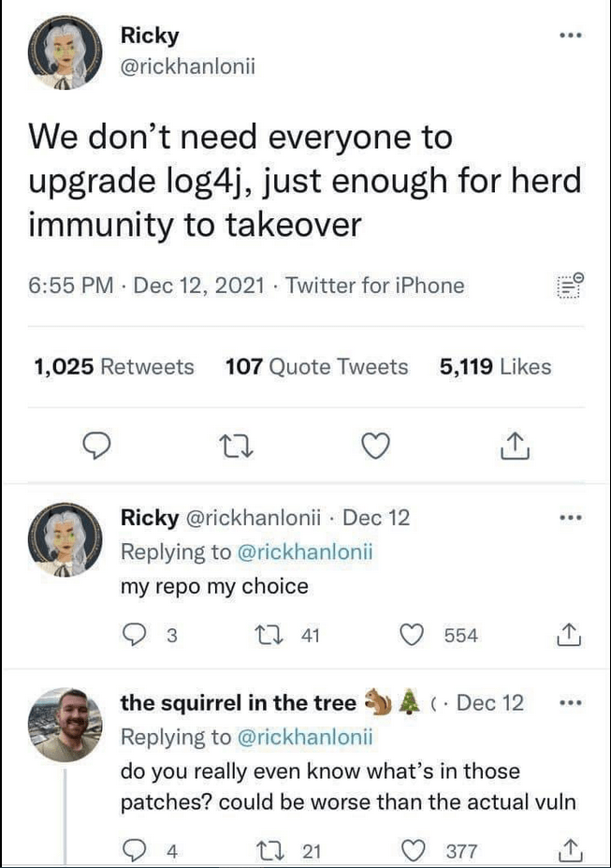Retweet the 'my repo my choice' reply
Viewport: 611px width, 868px height.
point(265,636)
